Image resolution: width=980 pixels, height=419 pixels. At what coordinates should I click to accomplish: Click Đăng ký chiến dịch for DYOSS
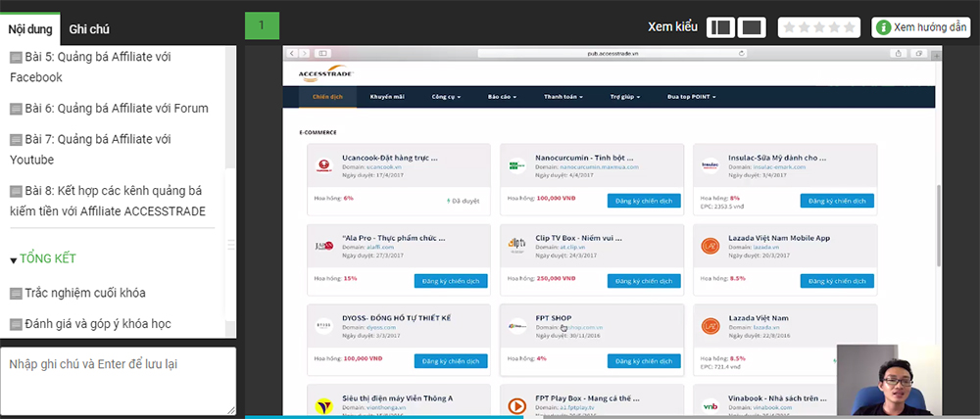[x=451, y=361]
